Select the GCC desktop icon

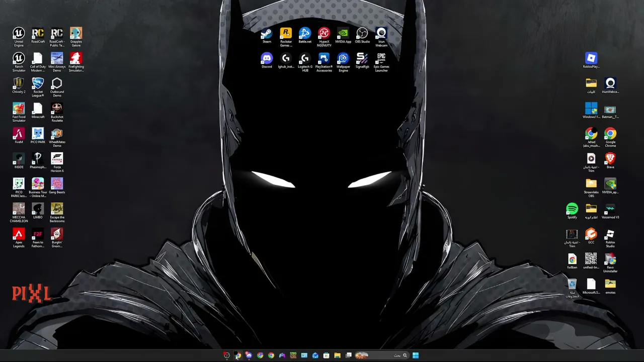[591, 237]
